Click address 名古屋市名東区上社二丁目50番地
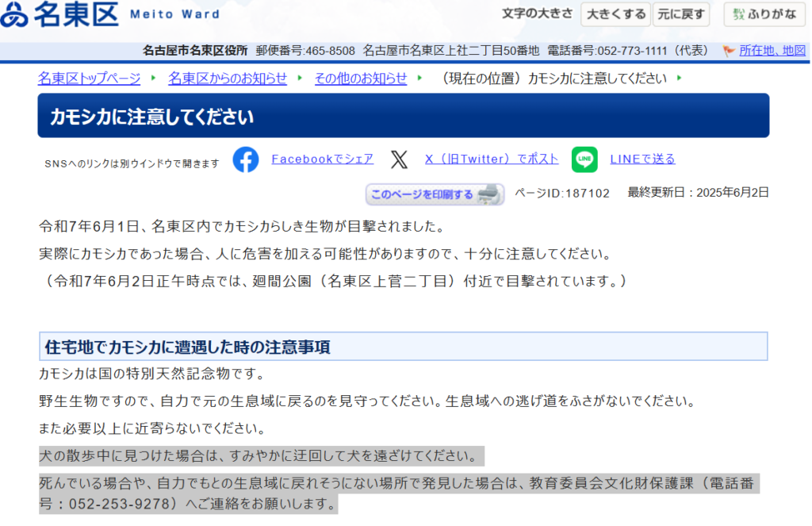812x526 pixels. pos(451,51)
